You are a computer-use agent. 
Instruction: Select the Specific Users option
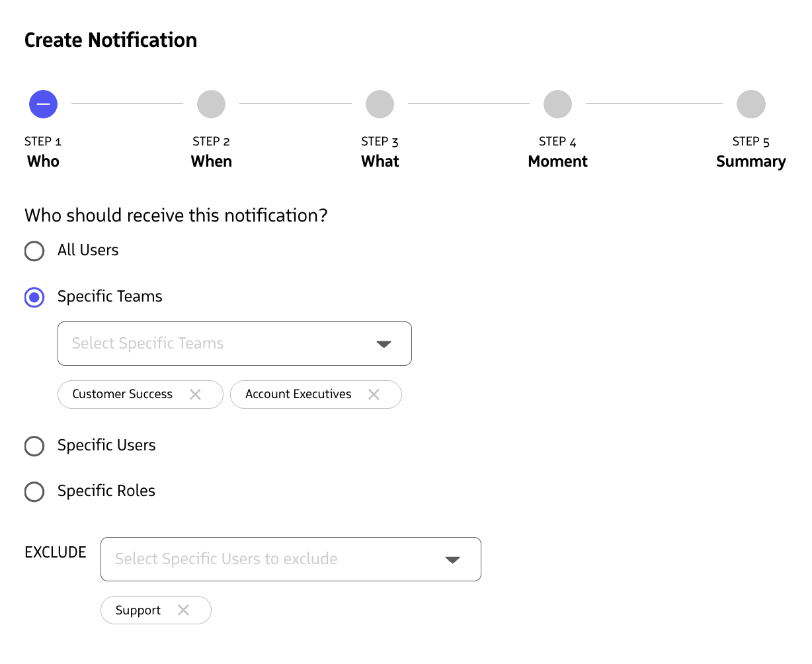click(x=34, y=446)
